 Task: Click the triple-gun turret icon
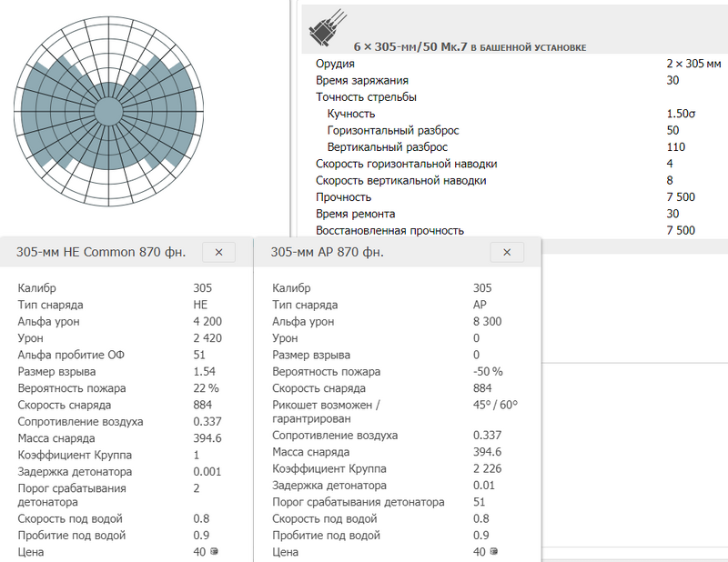pos(328,28)
